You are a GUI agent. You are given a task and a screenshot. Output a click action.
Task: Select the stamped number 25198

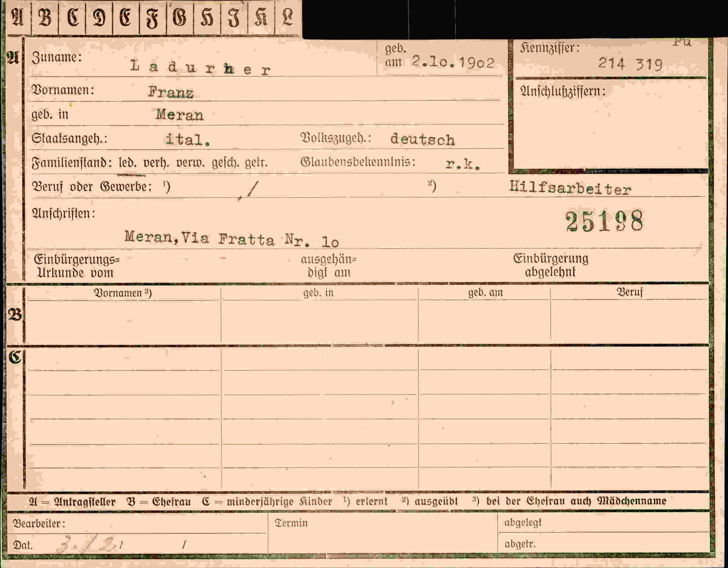click(605, 221)
